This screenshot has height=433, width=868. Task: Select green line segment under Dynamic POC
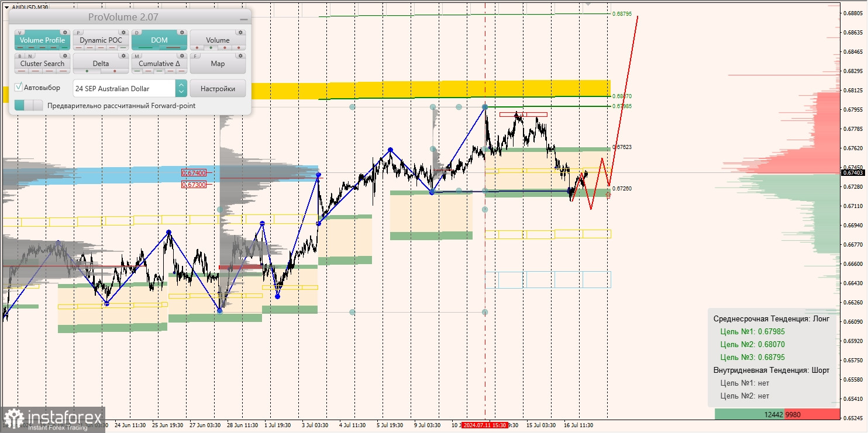pos(123,47)
